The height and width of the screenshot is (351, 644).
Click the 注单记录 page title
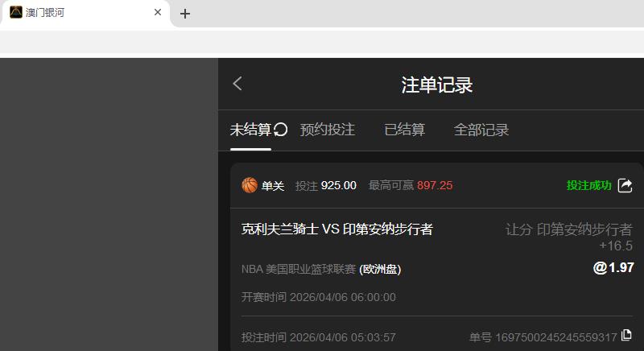click(436, 85)
